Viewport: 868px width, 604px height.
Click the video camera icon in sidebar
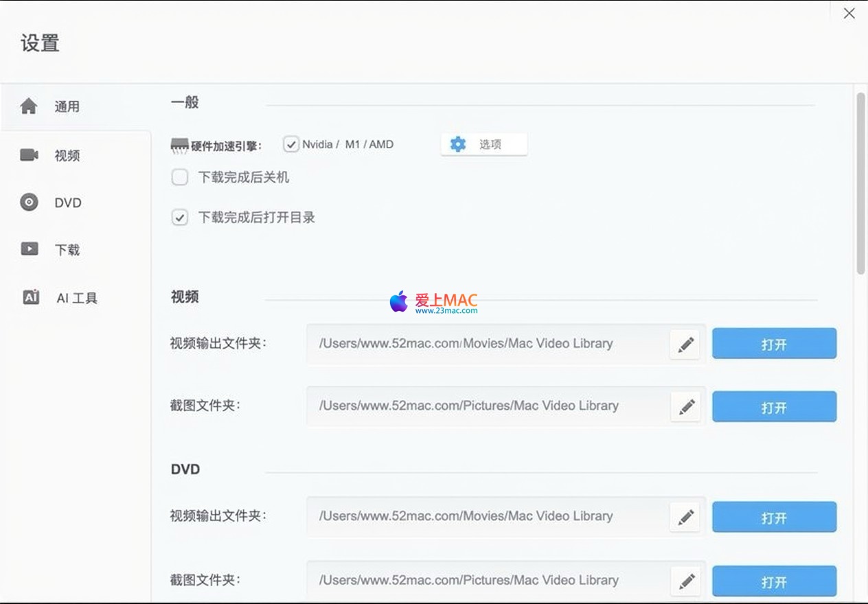(29, 155)
